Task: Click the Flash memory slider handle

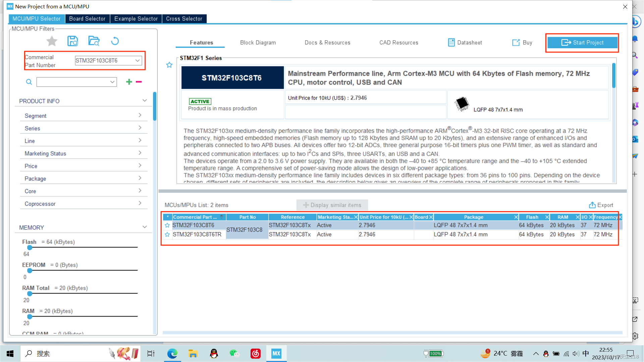Action: (x=30, y=248)
